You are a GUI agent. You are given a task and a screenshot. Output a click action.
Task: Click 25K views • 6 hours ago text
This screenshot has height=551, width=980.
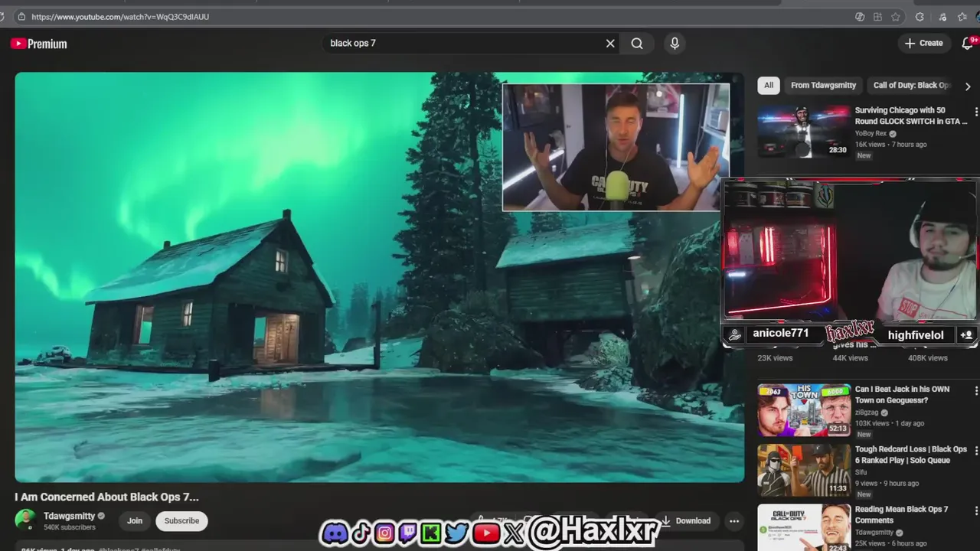pos(890,543)
